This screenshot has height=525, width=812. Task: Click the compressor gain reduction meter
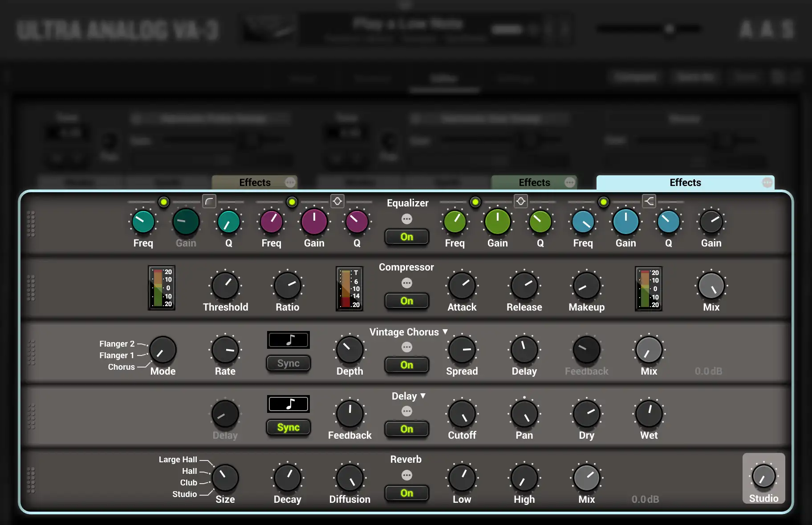tap(349, 288)
